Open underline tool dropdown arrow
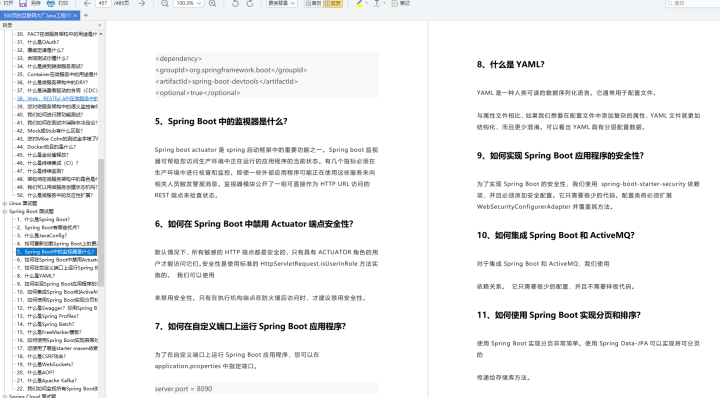Viewport: 720px width, 398px height. click(x=383, y=3)
